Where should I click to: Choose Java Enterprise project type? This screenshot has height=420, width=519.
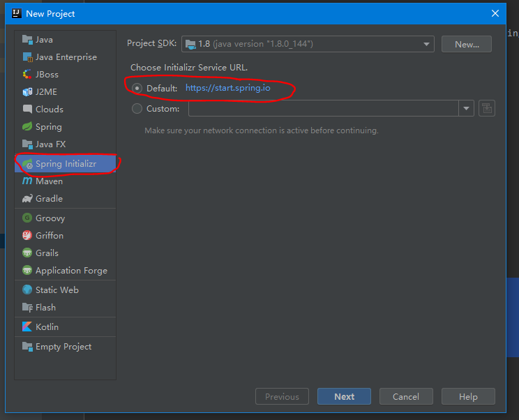click(66, 57)
